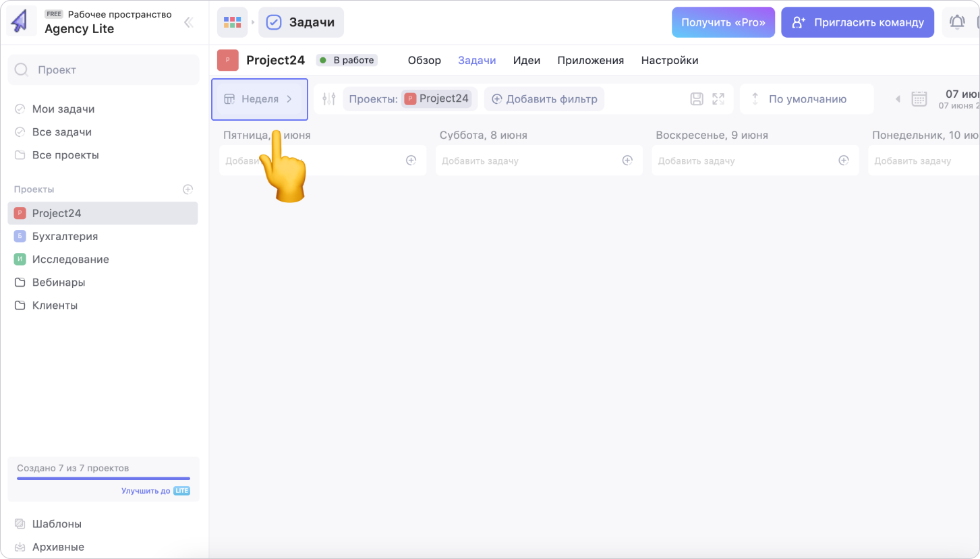
Task: Add task plus icon in Суббота column
Action: coord(627,160)
